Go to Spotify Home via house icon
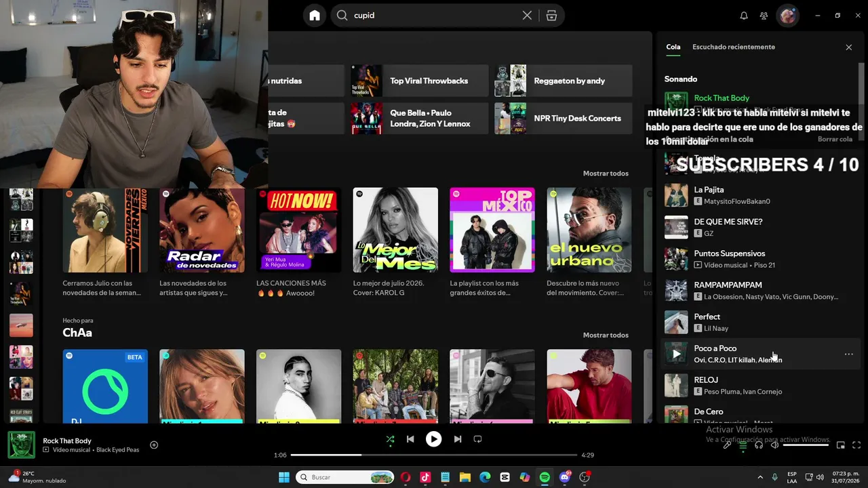The width and height of the screenshot is (868, 488). pos(314,16)
